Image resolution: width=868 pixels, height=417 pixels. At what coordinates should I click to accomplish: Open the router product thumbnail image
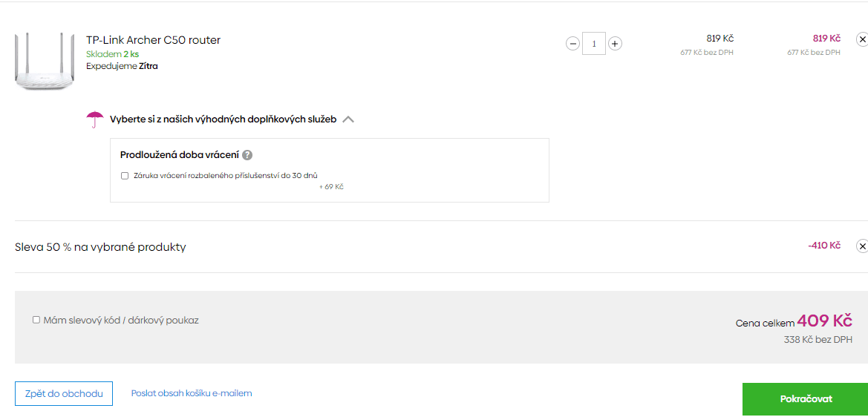[45, 62]
